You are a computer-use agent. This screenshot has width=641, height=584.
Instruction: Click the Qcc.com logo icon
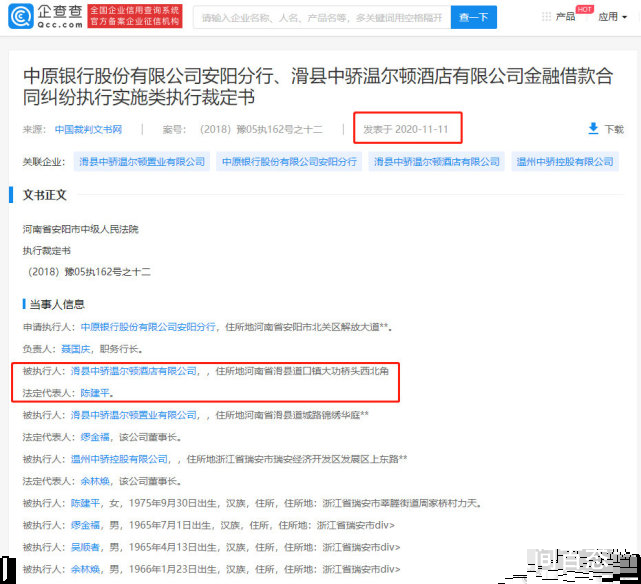click(20, 16)
